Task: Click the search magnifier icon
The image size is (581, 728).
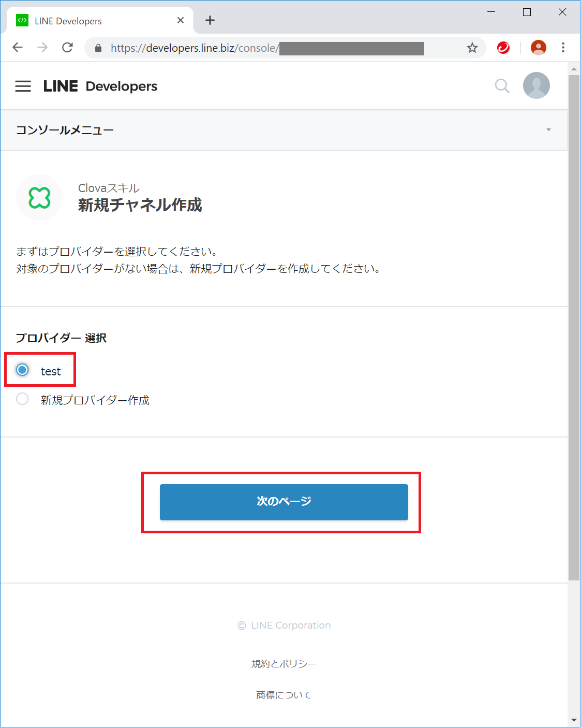Action: (x=502, y=86)
